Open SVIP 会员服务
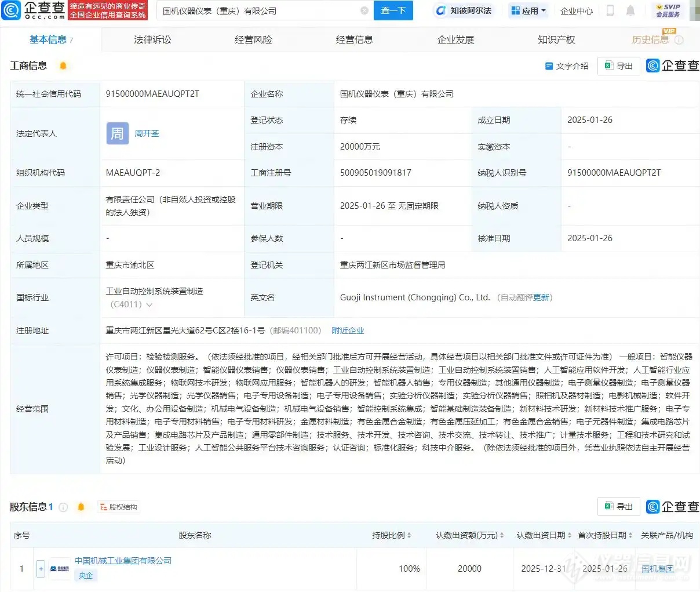The width and height of the screenshot is (700, 592). point(669,10)
